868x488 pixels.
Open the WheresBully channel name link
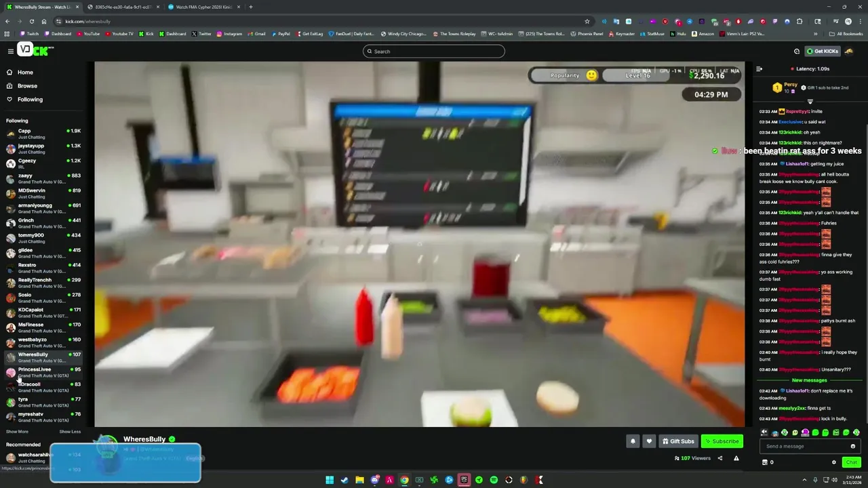pos(144,439)
